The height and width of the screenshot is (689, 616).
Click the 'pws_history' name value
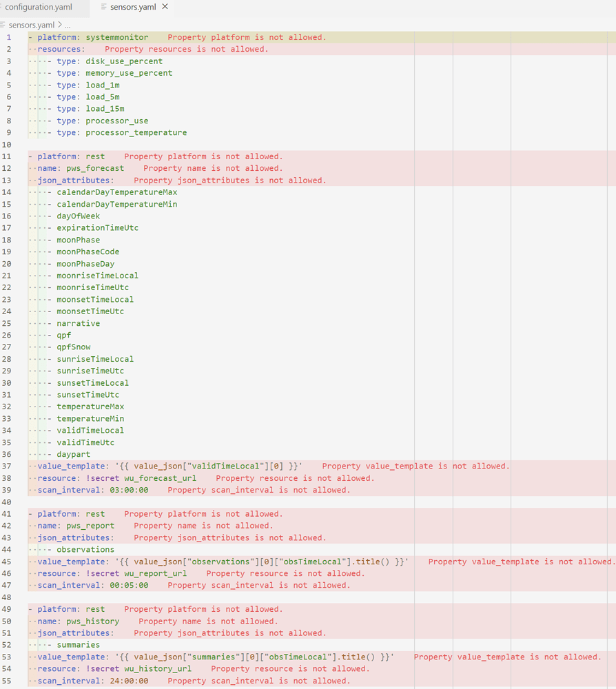tap(92, 621)
